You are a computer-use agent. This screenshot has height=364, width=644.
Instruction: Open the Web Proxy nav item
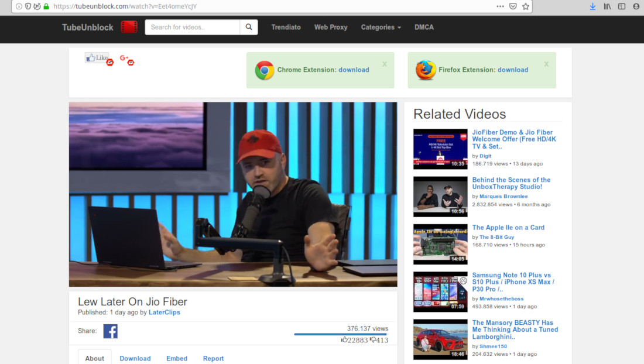[331, 27]
